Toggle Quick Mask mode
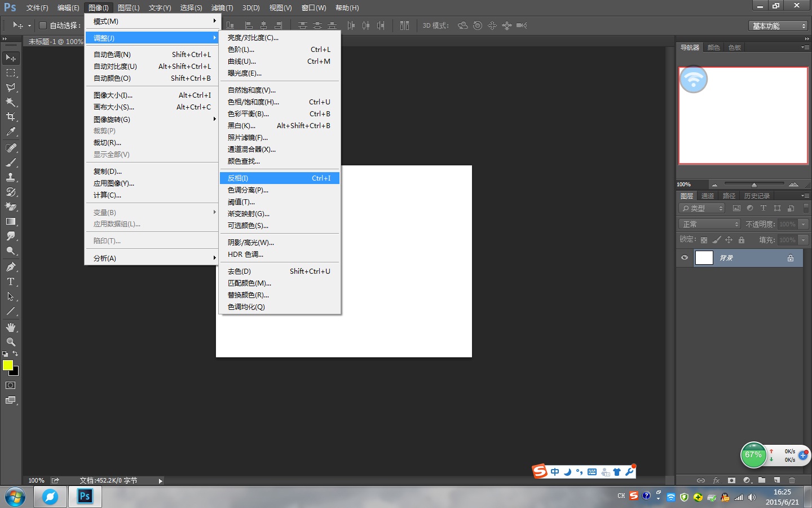This screenshot has height=508, width=812. point(11,386)
